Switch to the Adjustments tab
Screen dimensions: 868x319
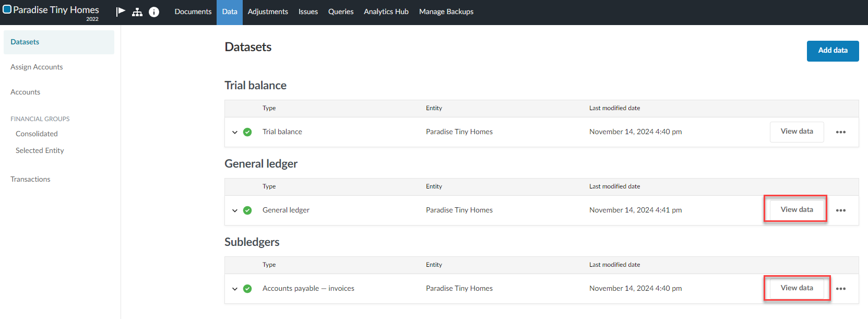coord(268,11)
